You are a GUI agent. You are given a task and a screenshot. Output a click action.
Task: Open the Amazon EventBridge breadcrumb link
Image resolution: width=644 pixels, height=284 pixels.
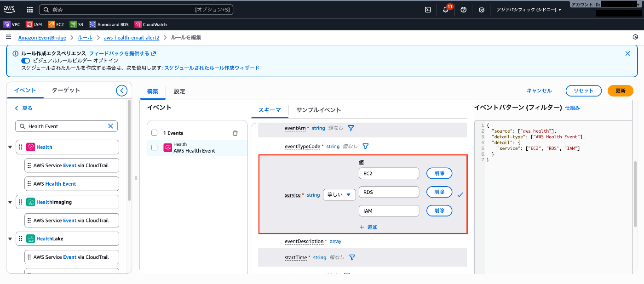(x=42, y=38)
